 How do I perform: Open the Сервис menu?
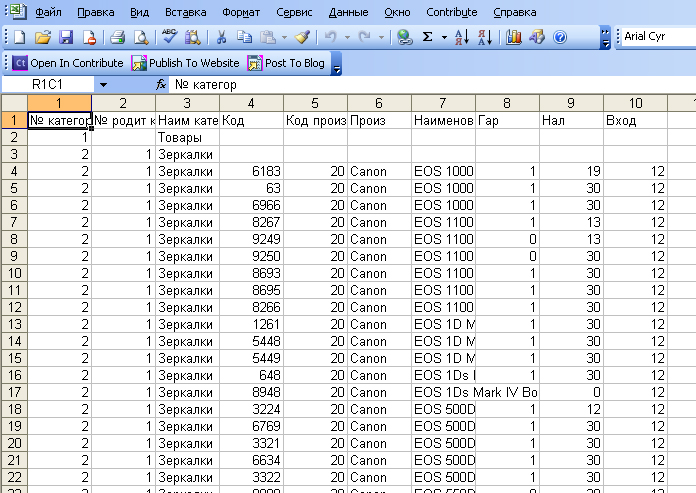pos(294,12)
